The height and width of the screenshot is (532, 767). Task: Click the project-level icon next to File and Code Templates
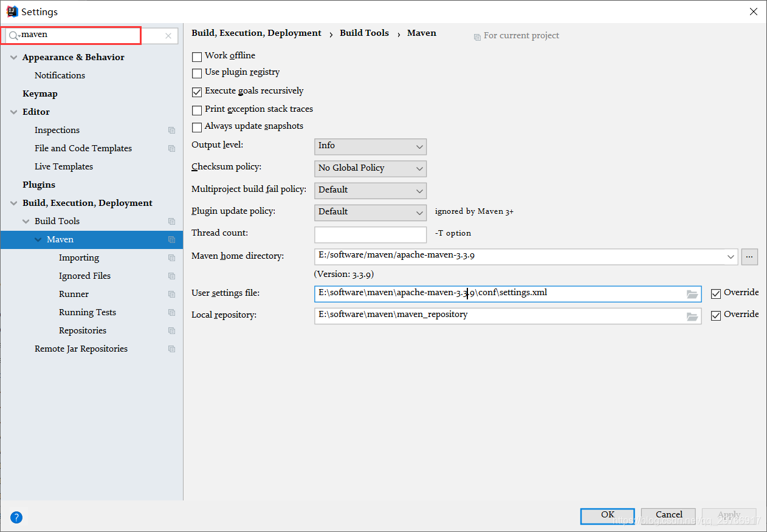171,148
